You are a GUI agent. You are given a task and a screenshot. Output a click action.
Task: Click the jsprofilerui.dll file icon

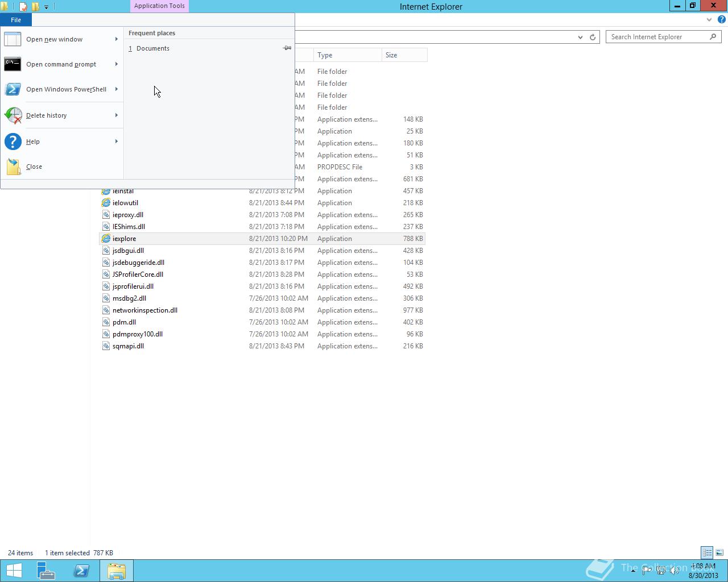(106, 286)
